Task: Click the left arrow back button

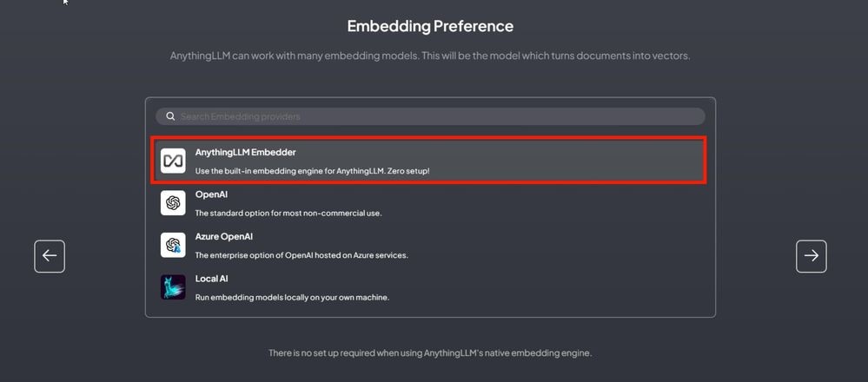Action: coord(50,256)
